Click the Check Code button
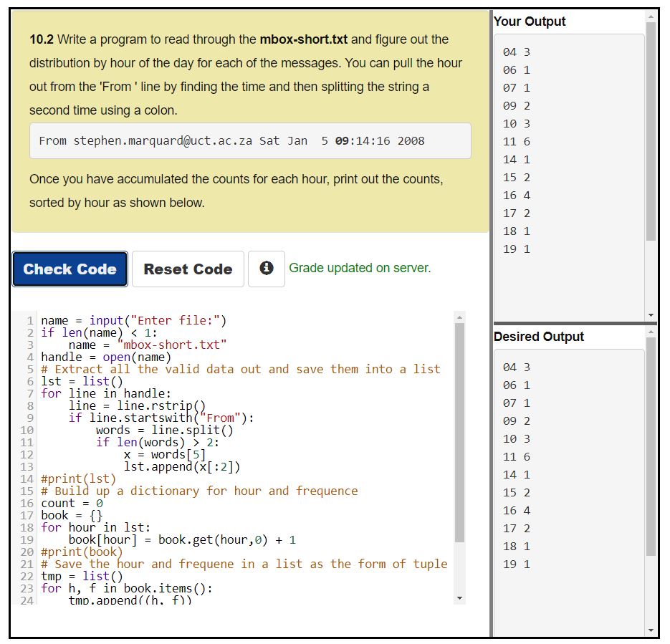This screenshot has width=670, height=644. click(x=70, y=269)
